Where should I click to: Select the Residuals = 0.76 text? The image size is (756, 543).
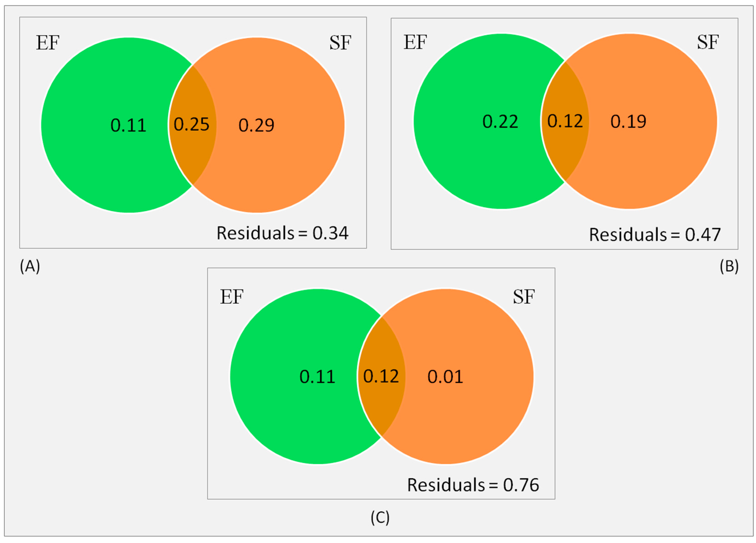click(x=473, y=485)
